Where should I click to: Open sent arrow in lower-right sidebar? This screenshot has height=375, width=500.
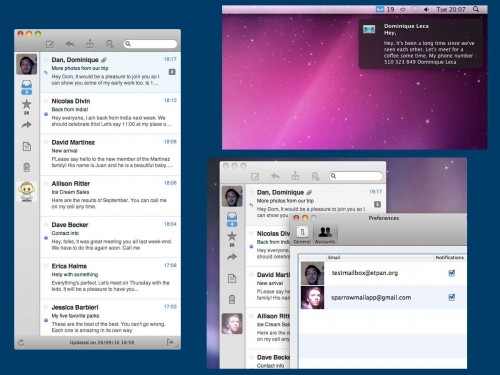pyautogui.click(x=232, y=257)
